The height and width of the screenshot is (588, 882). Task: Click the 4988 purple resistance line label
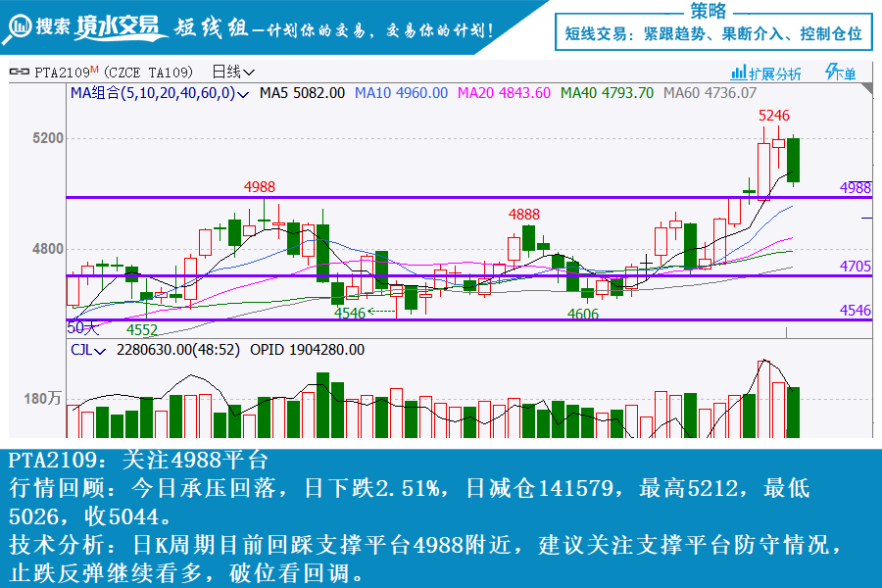(x=855, y=187)
